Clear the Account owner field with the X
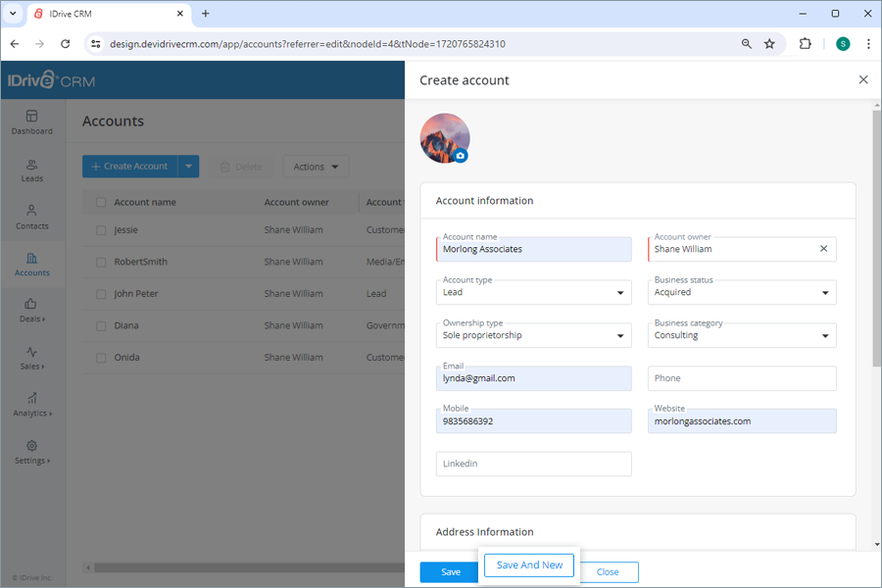The width and height of the screenshot is (882, 588). [823, 249]
